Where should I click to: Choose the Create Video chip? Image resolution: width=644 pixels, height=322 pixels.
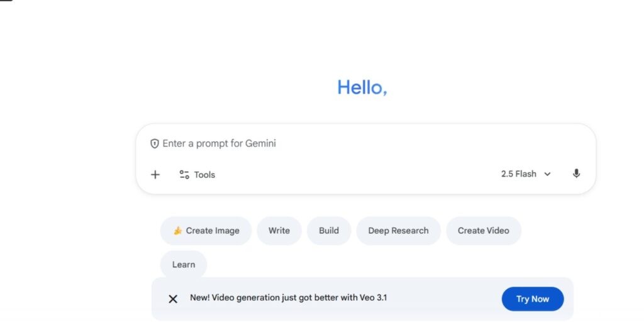tap(484, 231)
